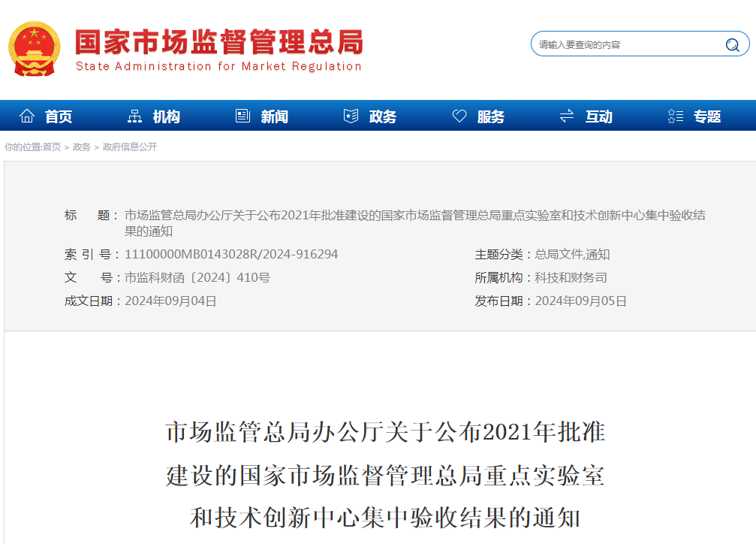756x544 pixels.
Task: Go to 政务 in the breadcrumb
Action: [82, 147]
